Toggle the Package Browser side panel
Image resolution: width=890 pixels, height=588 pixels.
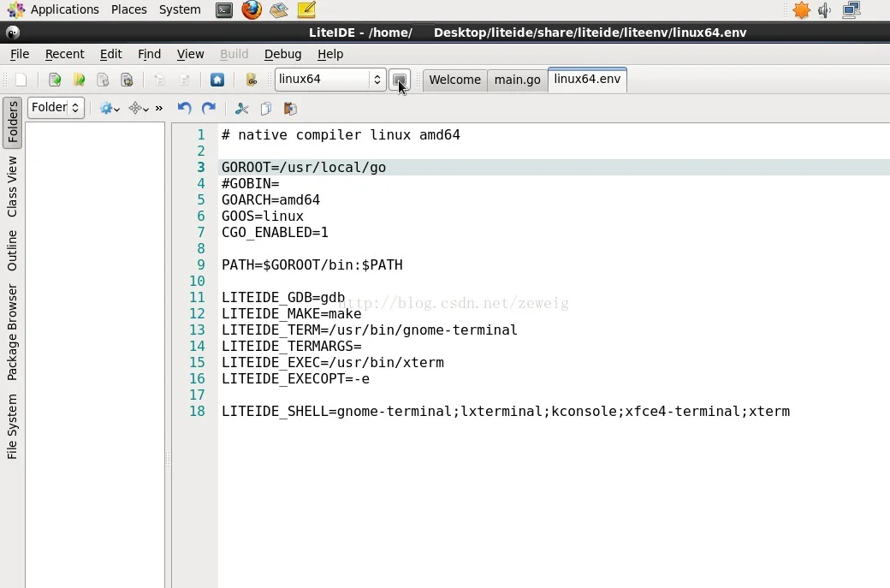click(13, 332)
